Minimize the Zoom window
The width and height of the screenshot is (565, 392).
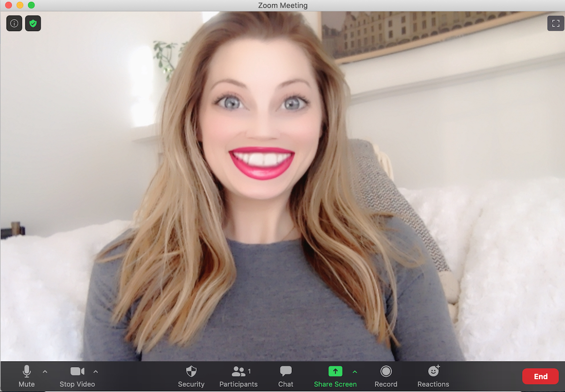(20, 5)
